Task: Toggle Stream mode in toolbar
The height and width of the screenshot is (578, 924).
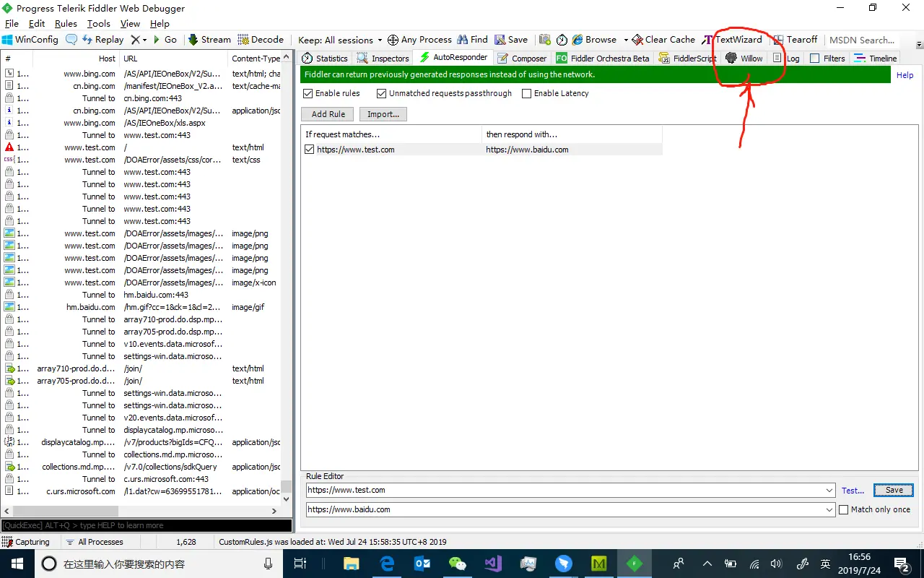Action: (209, 40)
